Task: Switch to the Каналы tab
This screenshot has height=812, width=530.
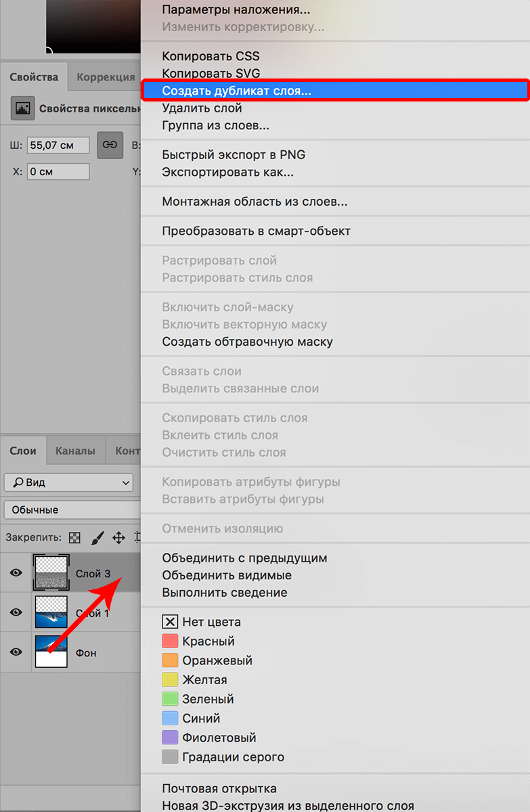Action: [76, 451]
